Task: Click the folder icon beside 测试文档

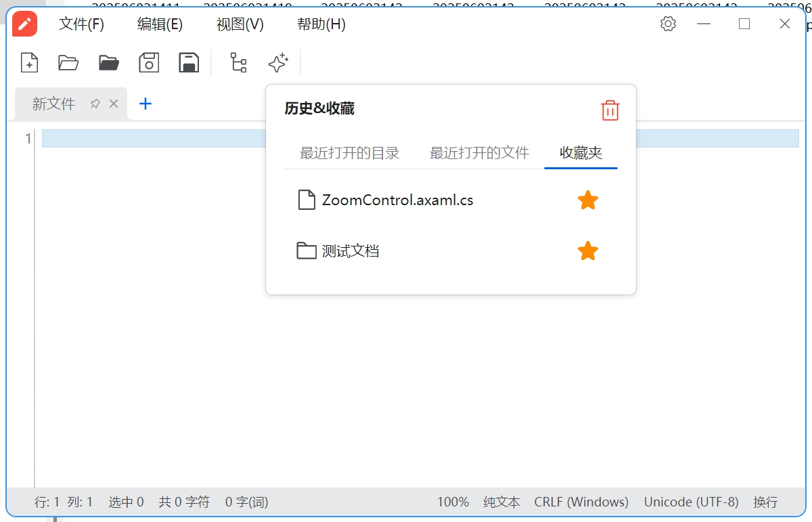Action: [x=307, y=251]
